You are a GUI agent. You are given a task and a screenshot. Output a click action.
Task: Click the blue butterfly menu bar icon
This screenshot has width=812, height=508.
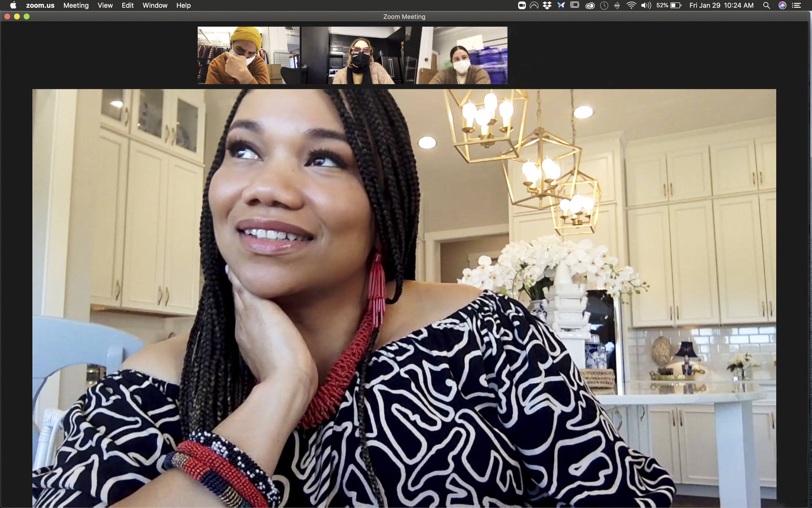coord(561,5)
